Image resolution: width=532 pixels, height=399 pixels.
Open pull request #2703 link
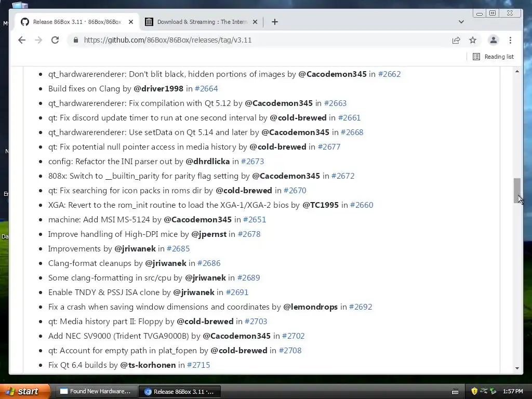(256, 322)
